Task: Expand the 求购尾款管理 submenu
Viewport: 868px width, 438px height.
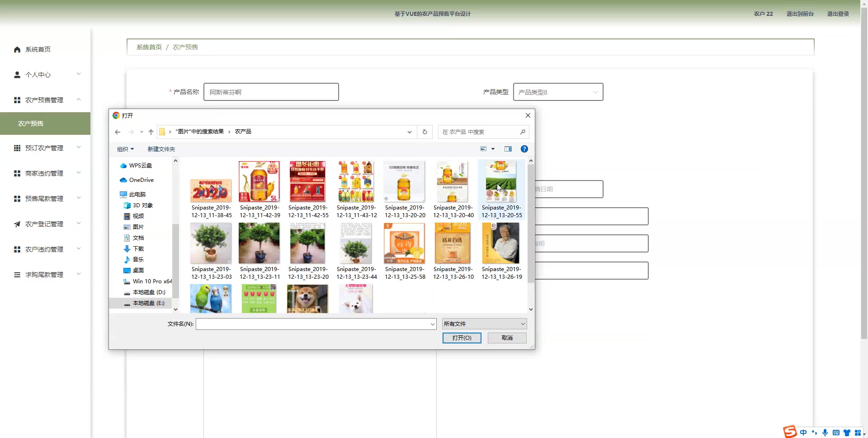Action: 79,274
